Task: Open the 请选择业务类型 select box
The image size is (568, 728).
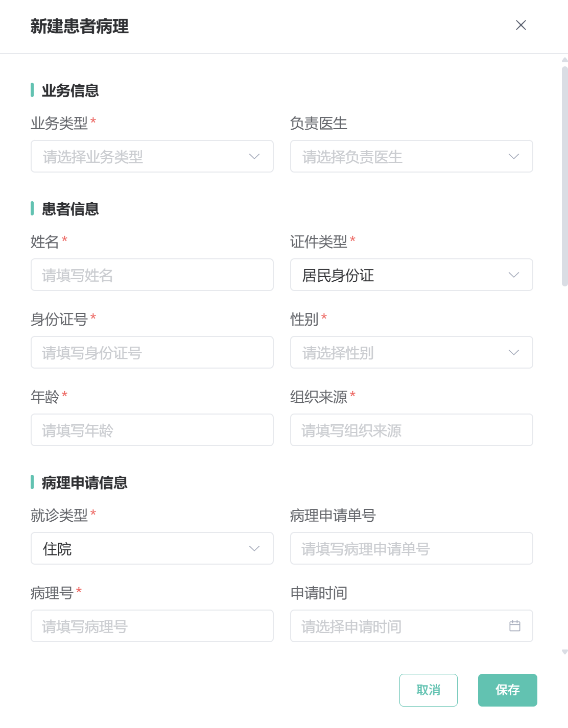Action: click(x=152, y=156)
